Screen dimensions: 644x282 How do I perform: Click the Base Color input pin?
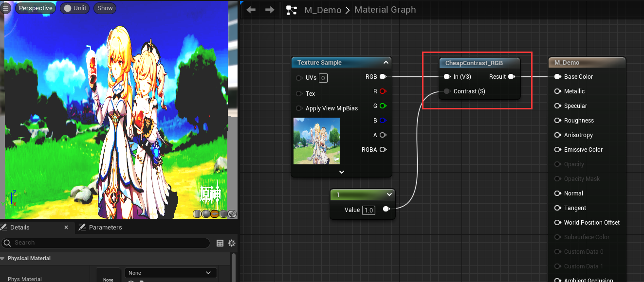coord(558,77)
